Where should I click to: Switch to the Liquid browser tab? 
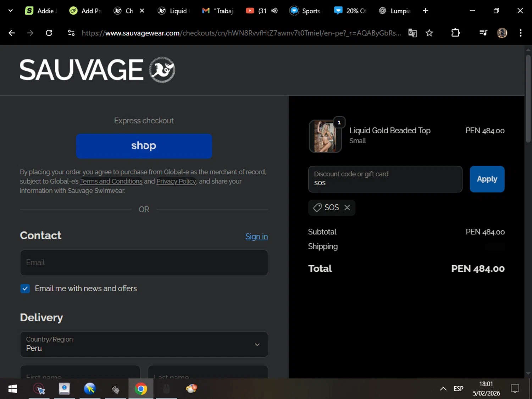(174, 11)
